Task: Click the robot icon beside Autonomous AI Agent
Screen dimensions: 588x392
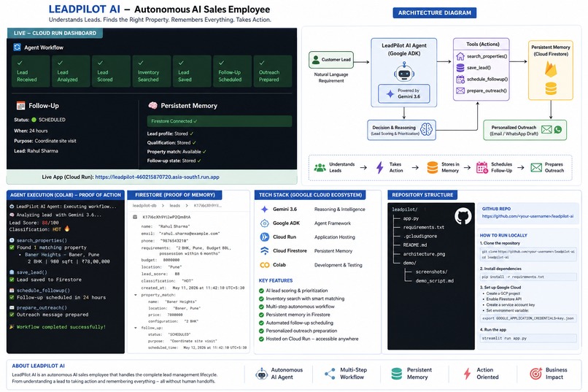Action: pyautogui.click(x=261, y=374)
